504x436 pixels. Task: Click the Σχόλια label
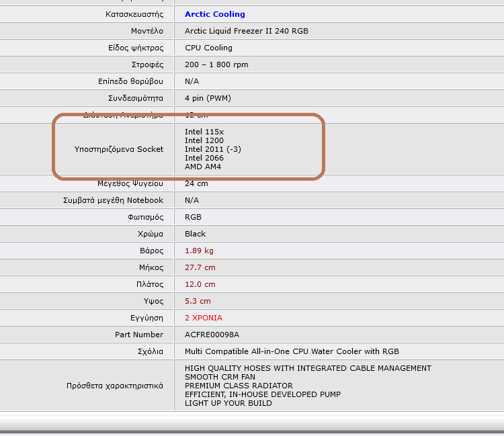(151, 352)
